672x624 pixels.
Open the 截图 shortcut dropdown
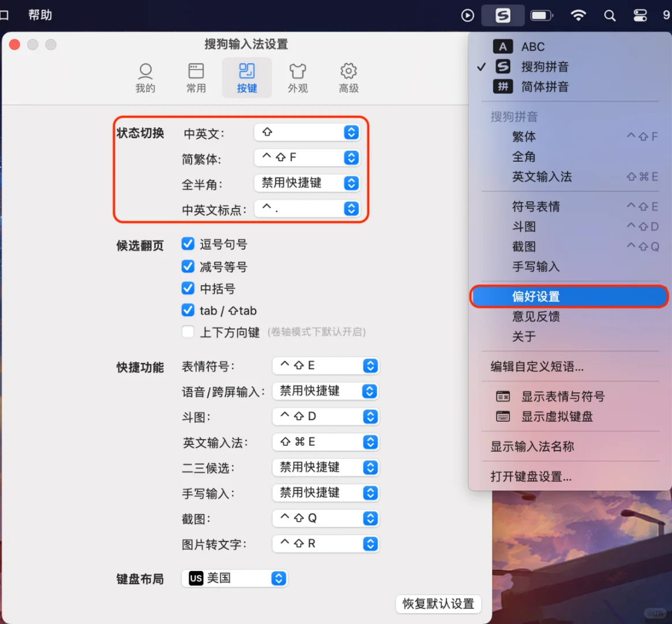click(x=325, y=518)
